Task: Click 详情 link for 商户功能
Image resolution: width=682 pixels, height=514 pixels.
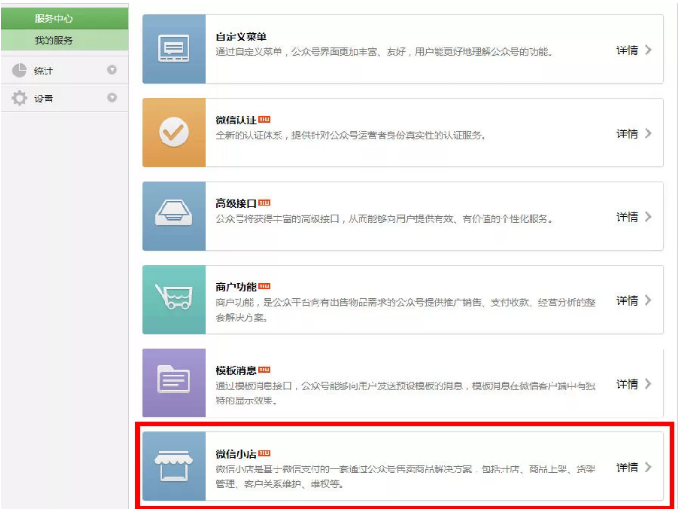Action: (x=627, y=300)
